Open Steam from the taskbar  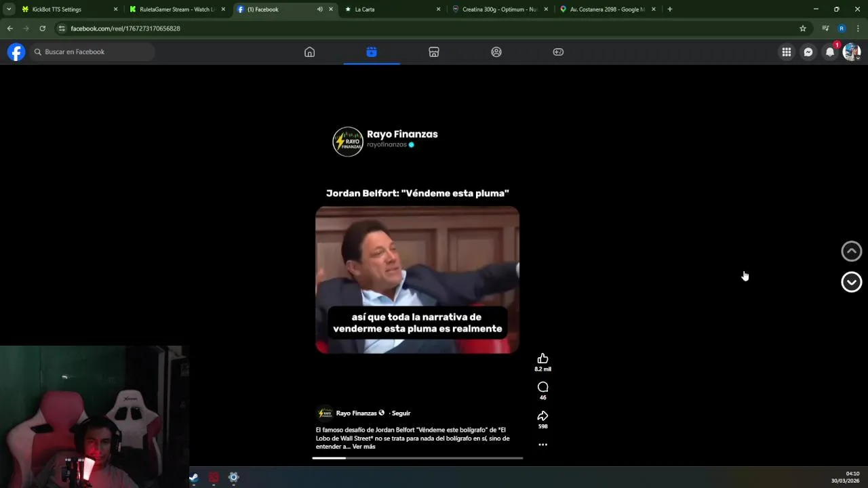[x=194, y=477]
